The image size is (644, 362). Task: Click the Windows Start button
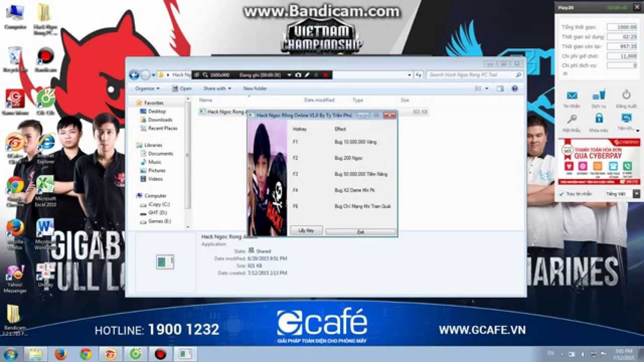(10, 354)
